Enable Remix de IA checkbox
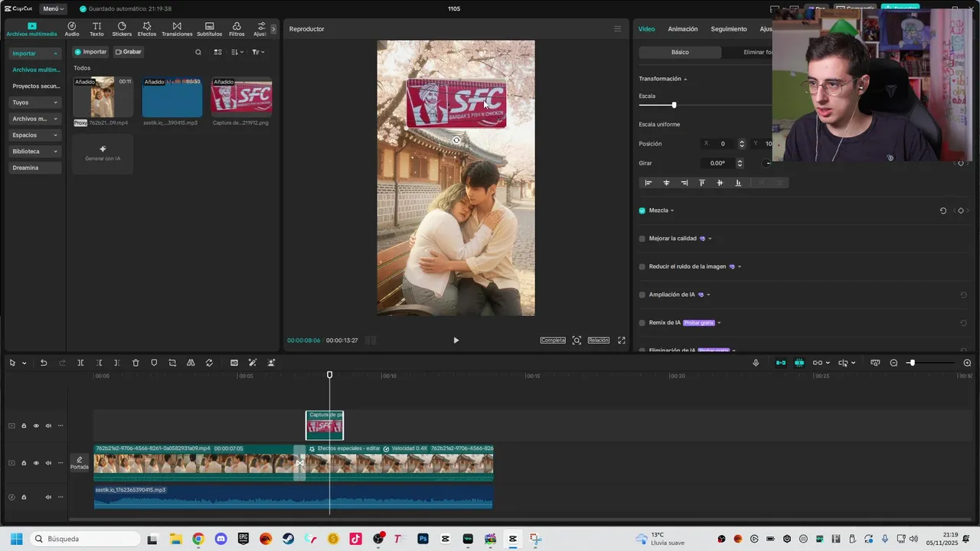Viewport: 980px width, 551px height. 642,323
